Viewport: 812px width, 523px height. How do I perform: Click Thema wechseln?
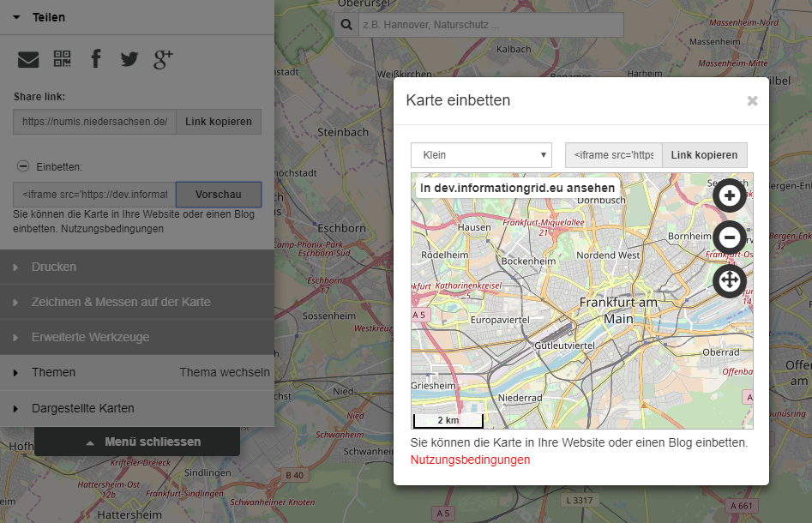225,372
